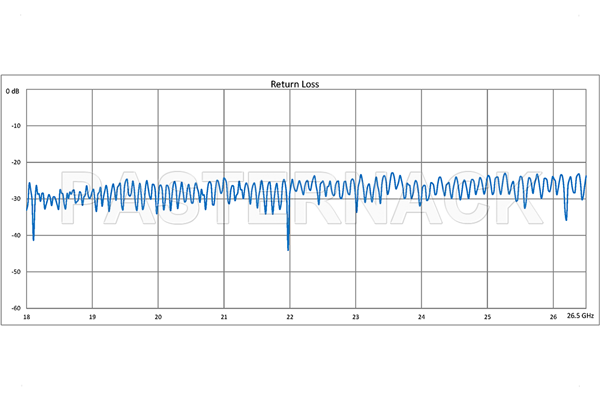The width and height of the screenshot is (600, 400).
Task: Select the 23 x-axis frequency label
Action: (x=356, y=317)
